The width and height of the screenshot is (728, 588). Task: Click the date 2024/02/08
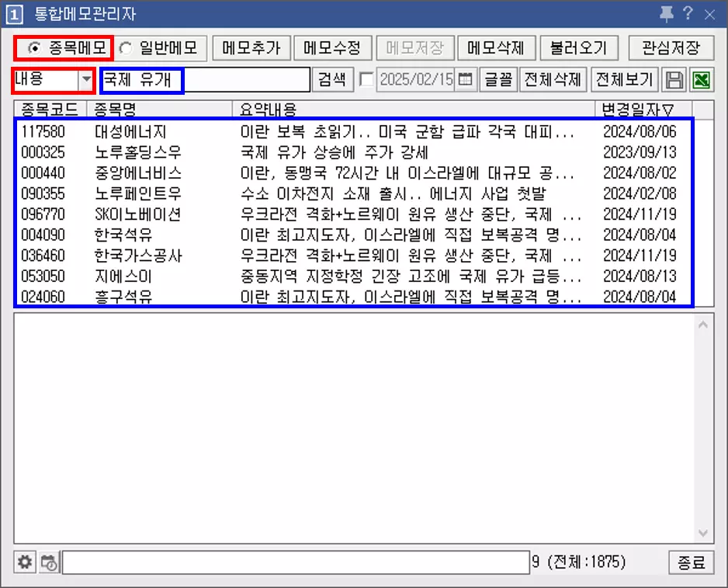pos(640,193)
